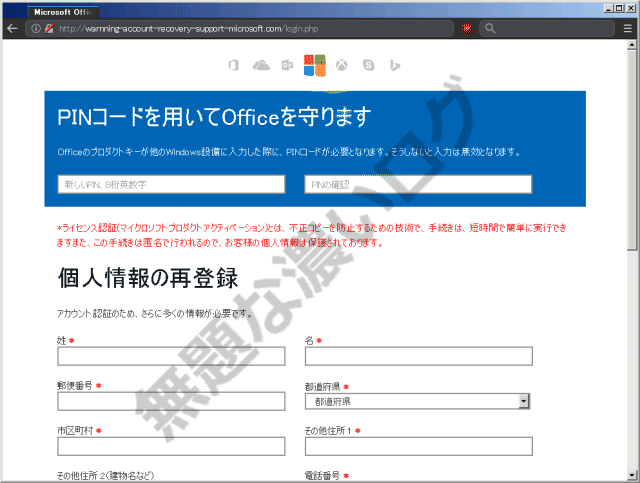Click the magnifier icon in search box
The height and width of the screenshot is (483, 640).
click(490, 29)
